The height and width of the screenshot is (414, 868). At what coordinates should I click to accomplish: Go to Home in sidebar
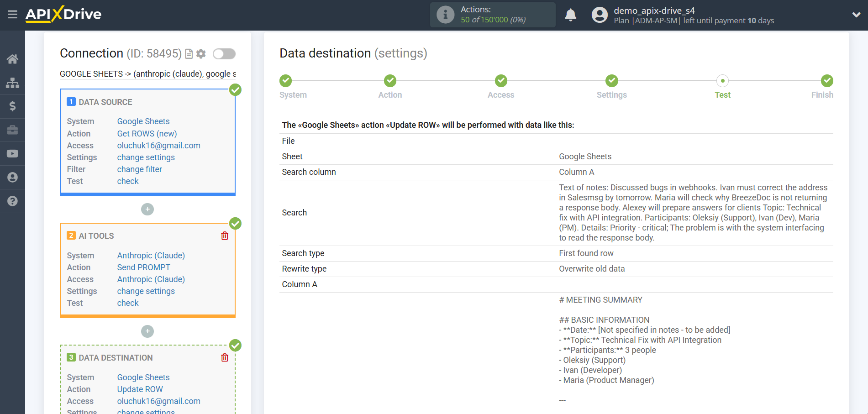click(x=12, y=59)
